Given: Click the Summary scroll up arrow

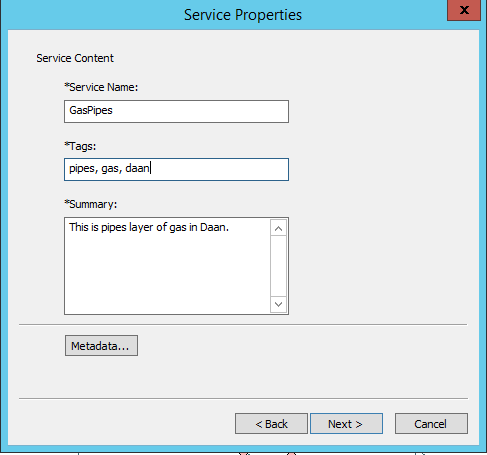Looking at the screenshot, I should click(x=278, y=228).
